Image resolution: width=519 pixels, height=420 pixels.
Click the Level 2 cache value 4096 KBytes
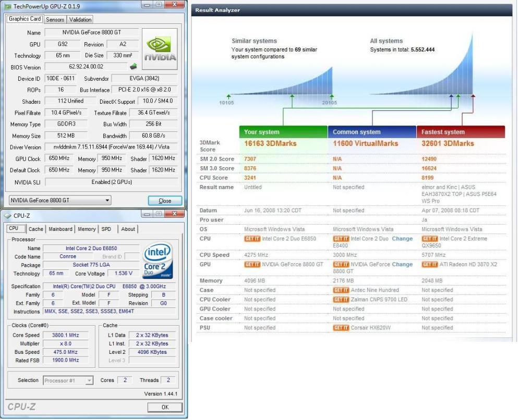[152, 352]
